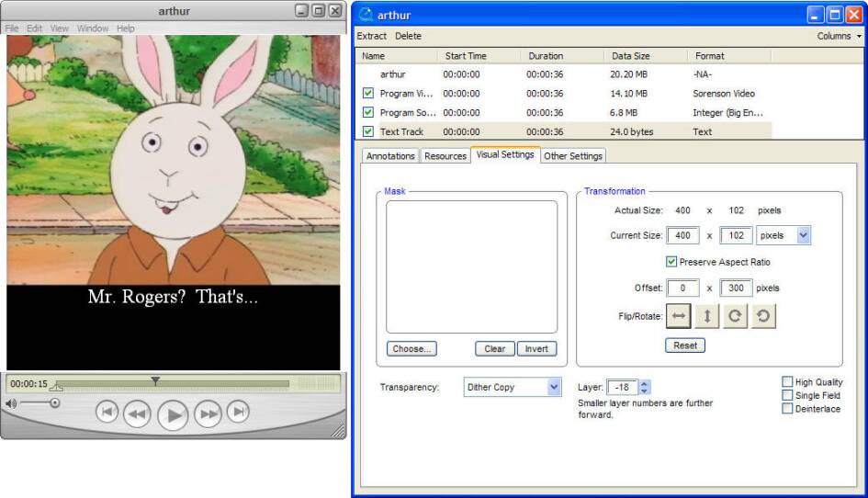This screenshot has height=498, width=868.
Task: Invert the mask
Action: (x=536, y=349)
